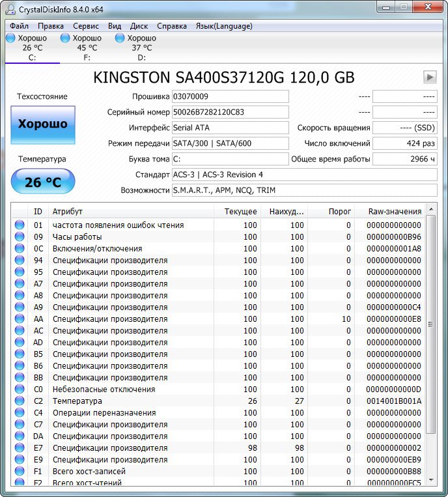448x497 pixels.
Task: Minimize the CrystalDiskInfo window
Action: (386, 7)
